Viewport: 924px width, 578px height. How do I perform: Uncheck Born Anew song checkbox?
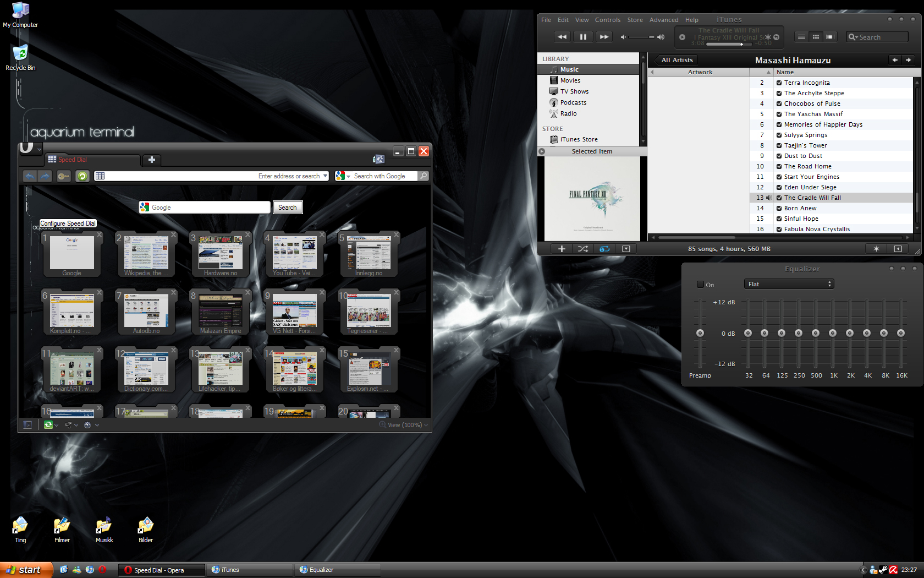click(779, 208)
